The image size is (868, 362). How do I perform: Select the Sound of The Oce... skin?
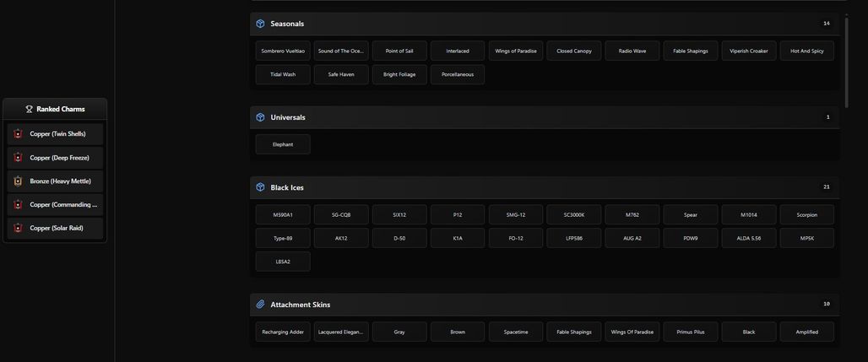click(341, 51)
